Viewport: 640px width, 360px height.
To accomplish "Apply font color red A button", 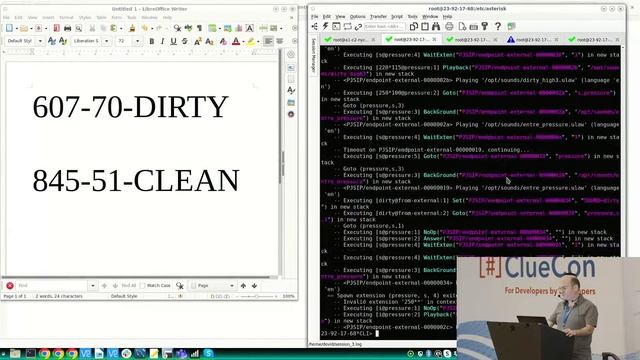I will (236, 41).
